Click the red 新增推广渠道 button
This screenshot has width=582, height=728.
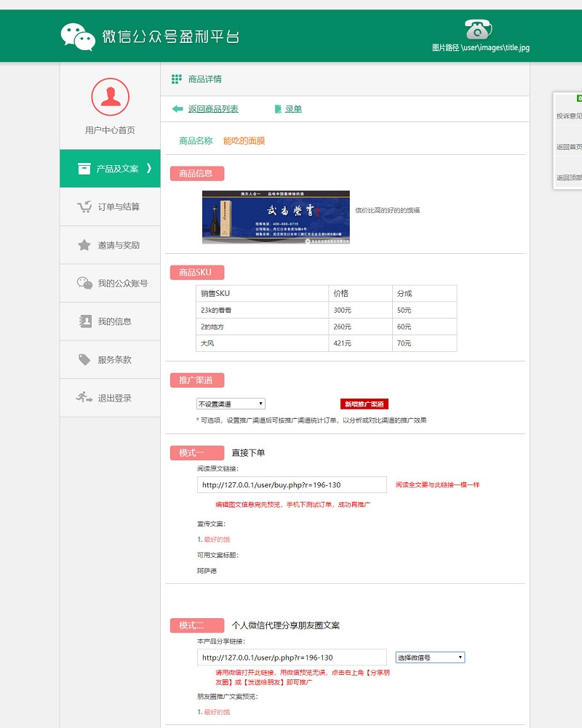pos(364,404)
